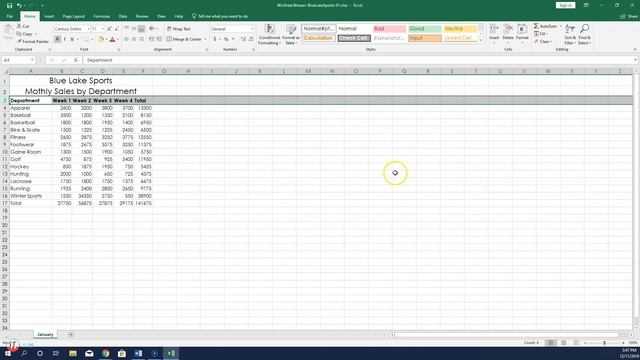Click the Copy command
The width and height of the screenshot is (640, 360).
(x=25, y=34)
